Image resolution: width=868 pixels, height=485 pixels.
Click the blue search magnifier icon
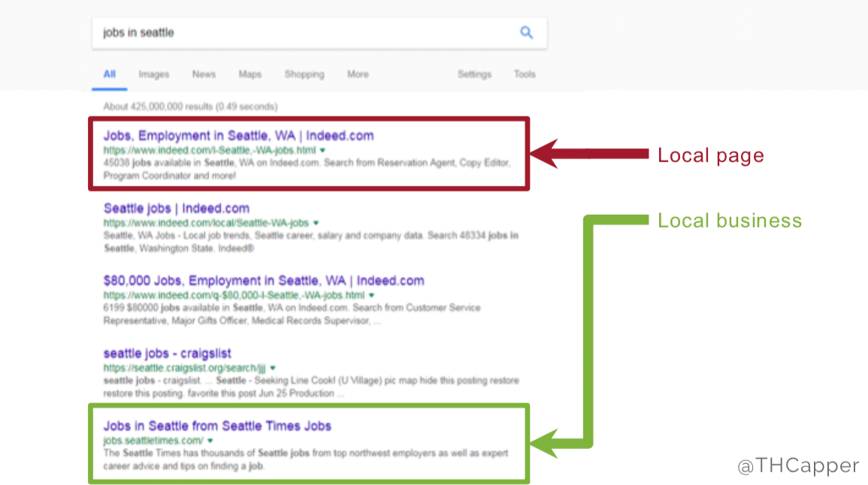coord(526,32)
